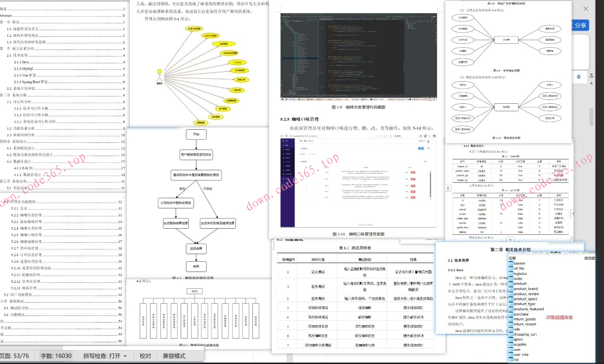Click the user_role table icon
The width and height of the screenshot is (604, 364).
point(511,355)
